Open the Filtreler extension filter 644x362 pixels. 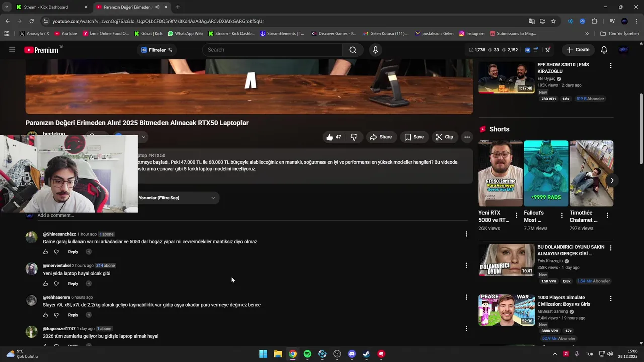157,50
